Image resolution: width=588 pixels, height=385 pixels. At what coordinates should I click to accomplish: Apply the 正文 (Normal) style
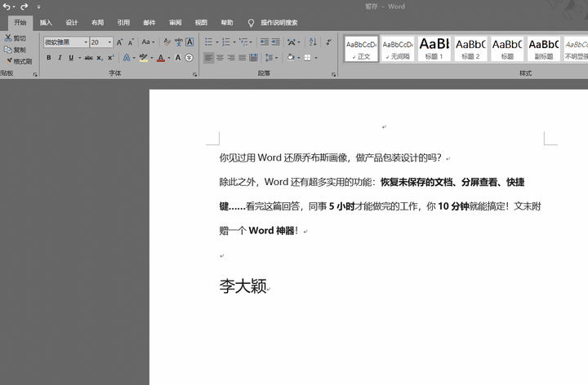[361, 49]
